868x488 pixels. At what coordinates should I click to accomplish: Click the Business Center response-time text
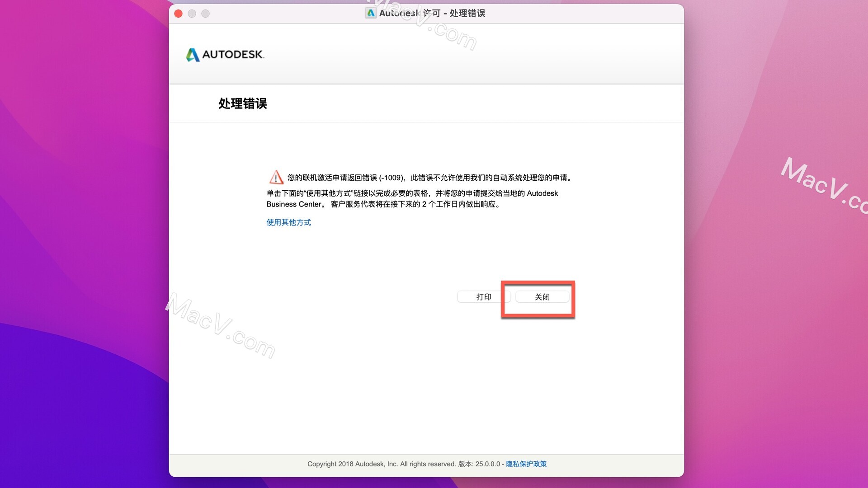[384, 204]
